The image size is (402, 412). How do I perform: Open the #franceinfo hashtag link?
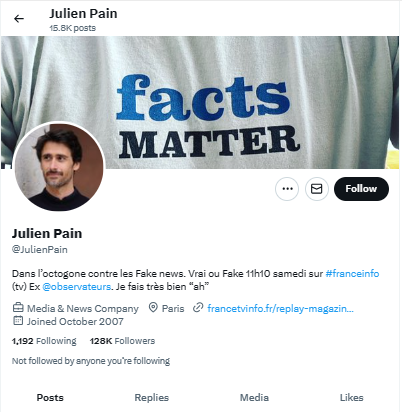pyautogui.click(x=352, y=274)
